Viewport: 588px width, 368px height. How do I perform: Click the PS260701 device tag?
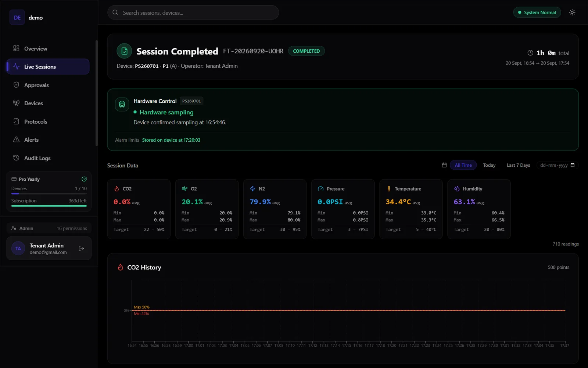click(x=191, y=101)
